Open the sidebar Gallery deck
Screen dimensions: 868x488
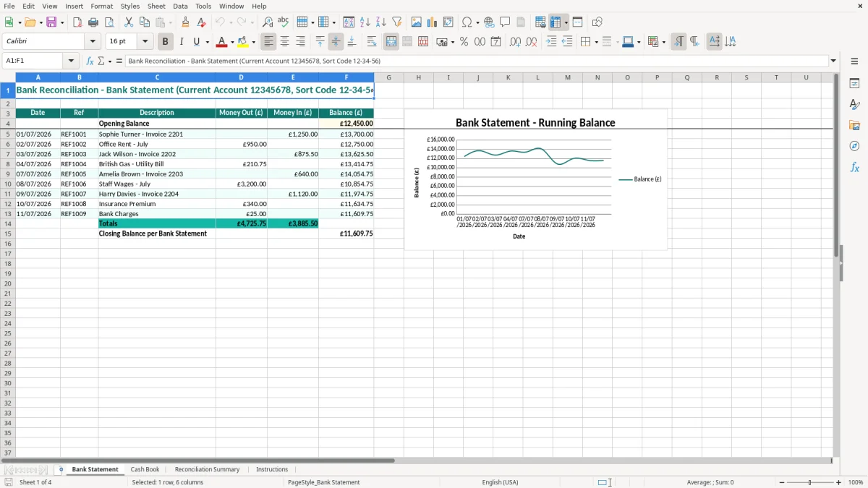click(854, 126)
